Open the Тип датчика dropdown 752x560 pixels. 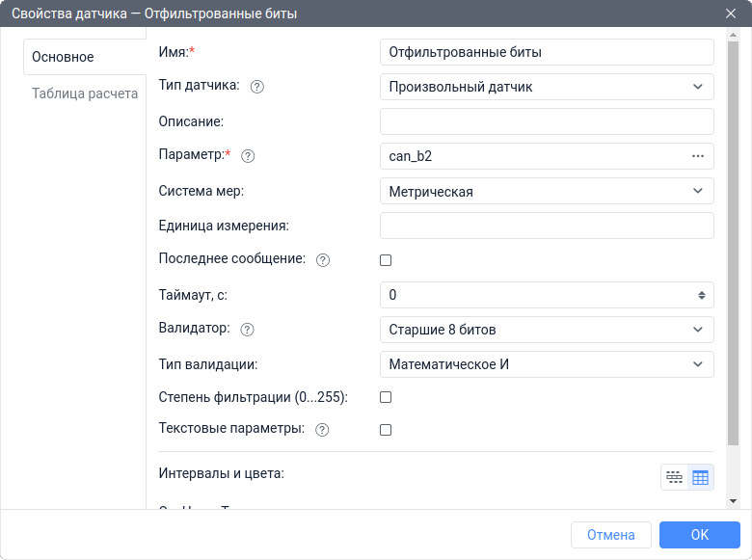coord(547,87)
